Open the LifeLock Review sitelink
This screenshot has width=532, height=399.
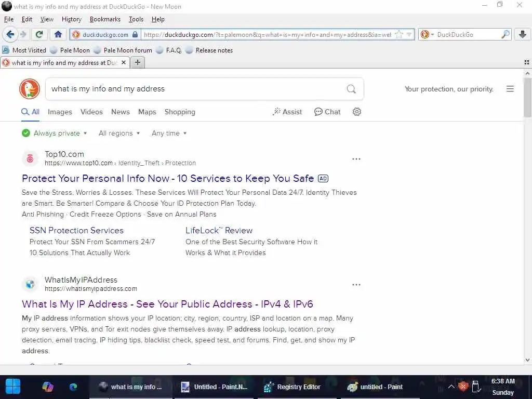(219, 230)
